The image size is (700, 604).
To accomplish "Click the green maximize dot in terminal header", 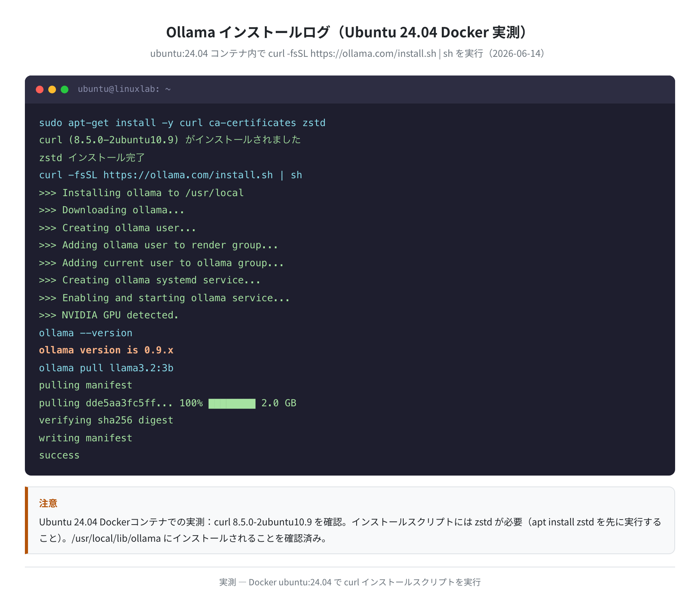I will pyautogui.click(x=65, y=90).
